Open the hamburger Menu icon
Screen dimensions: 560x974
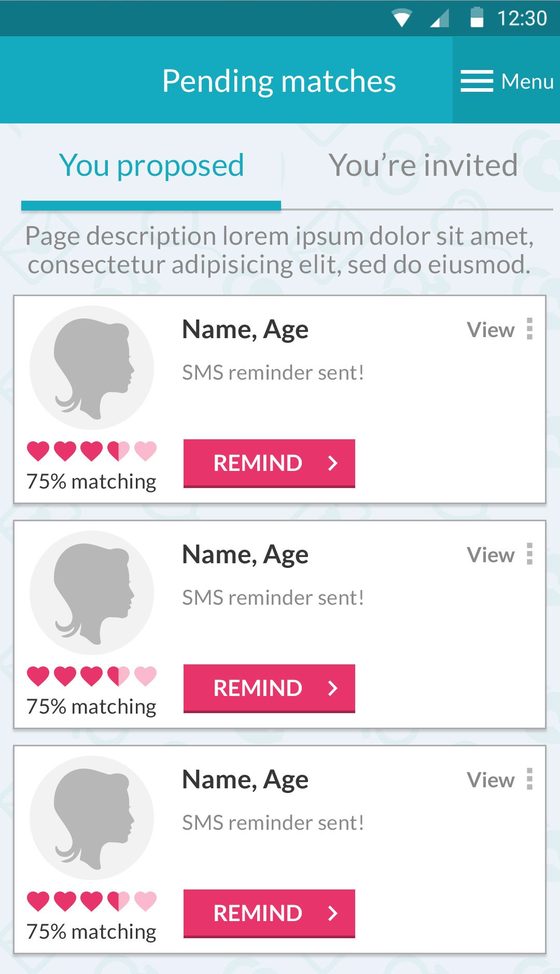477,81
